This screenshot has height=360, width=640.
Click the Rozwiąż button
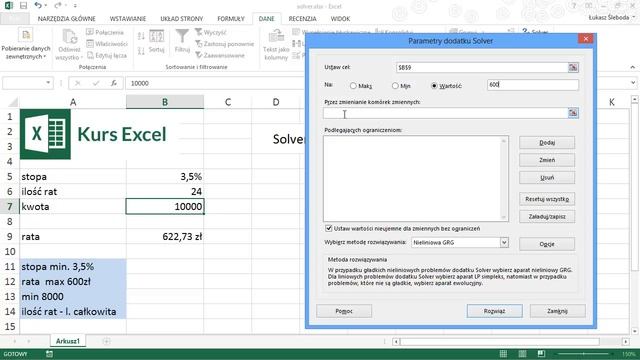[x=495, y=311]
